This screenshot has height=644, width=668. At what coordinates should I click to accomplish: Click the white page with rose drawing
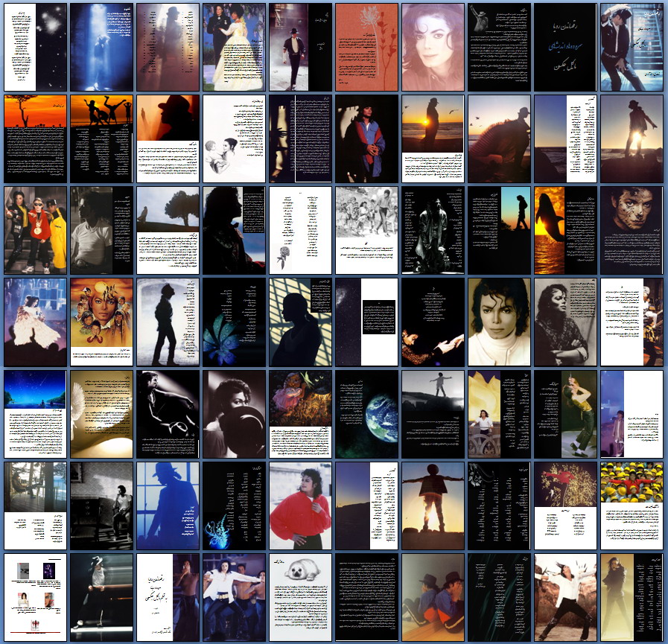299,230
